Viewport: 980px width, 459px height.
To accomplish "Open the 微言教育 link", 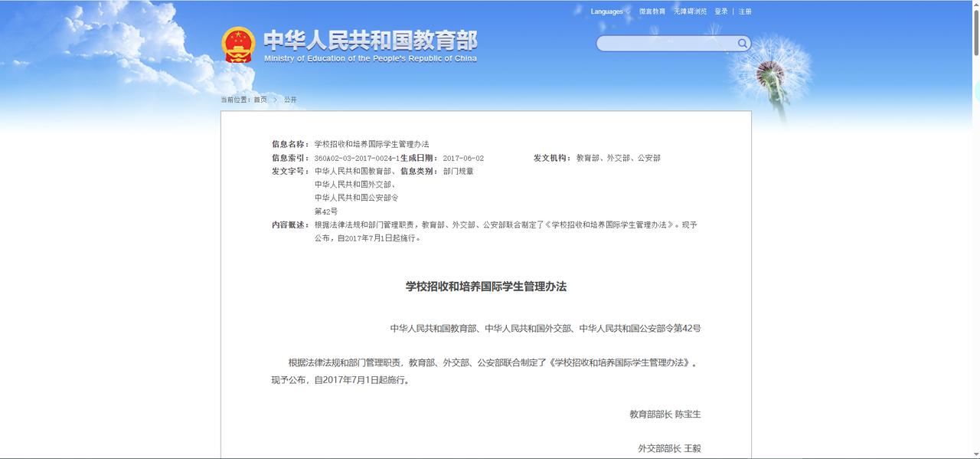I will pyautogui.click(x=652, y=11).
